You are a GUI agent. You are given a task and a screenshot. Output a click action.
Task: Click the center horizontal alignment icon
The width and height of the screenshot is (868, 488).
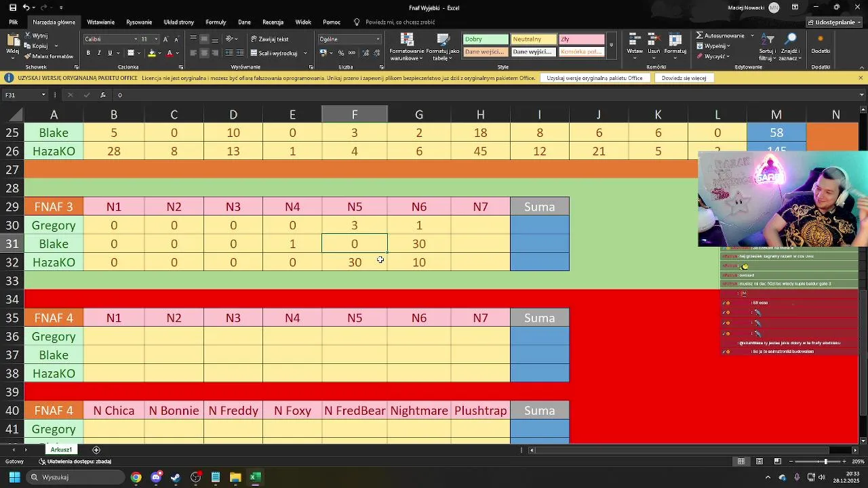tap(204, 53)
